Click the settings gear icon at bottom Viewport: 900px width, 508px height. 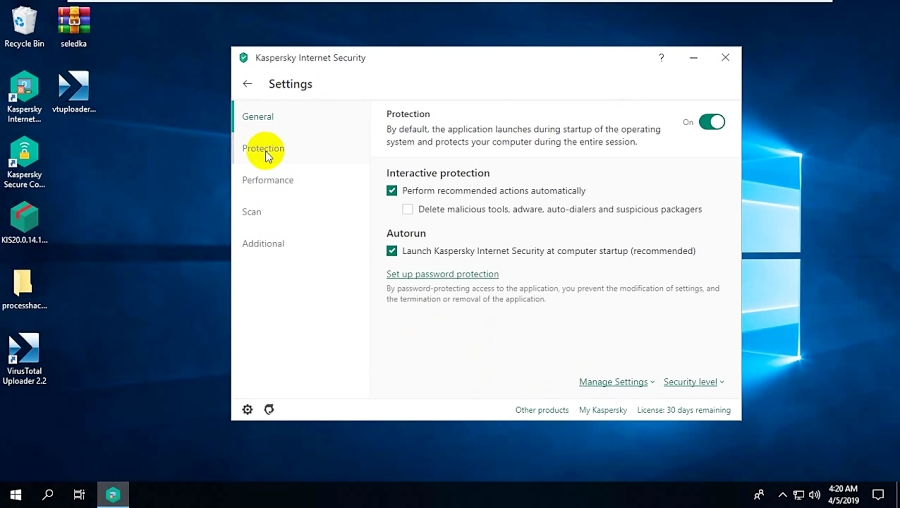[x=247, y=409]
